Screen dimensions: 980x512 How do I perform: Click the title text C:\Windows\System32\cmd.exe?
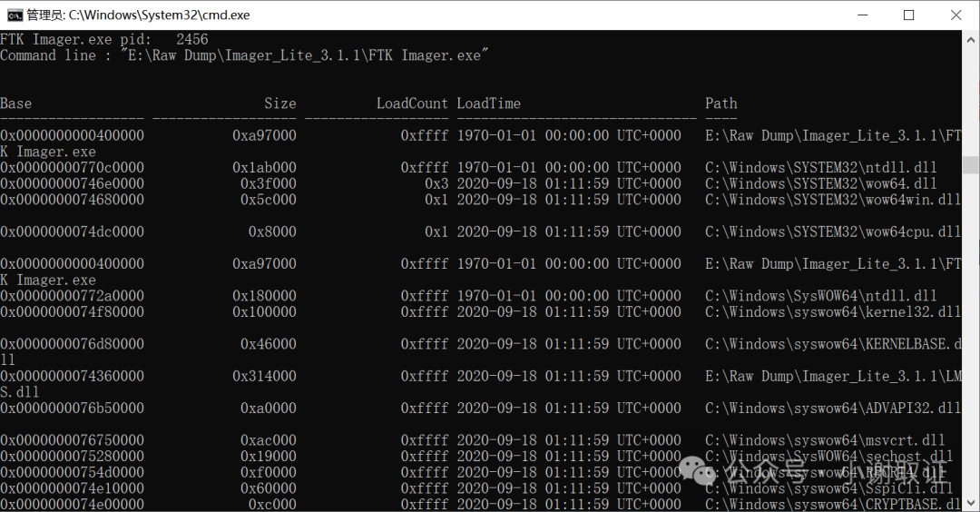(159, 15)
